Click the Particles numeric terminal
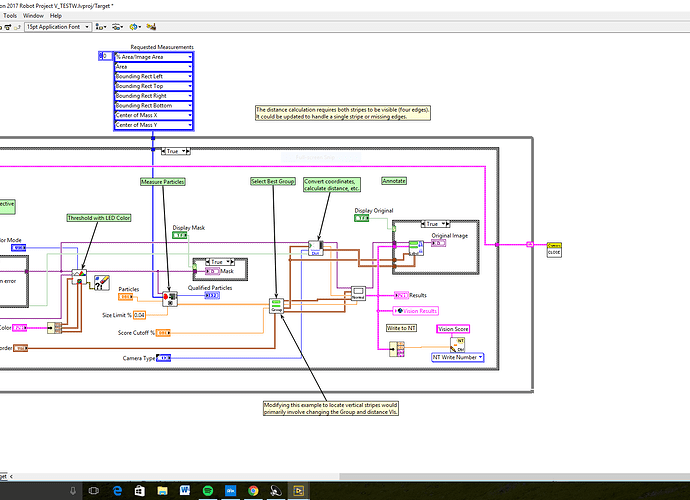Viewport: 690px width, 500px height. click(125, 297)
